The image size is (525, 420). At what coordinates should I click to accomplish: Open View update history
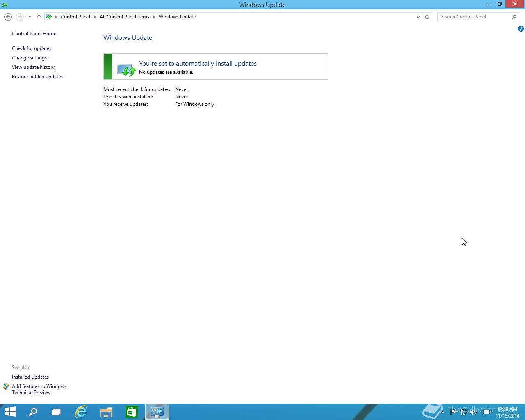tap(33, 67)
